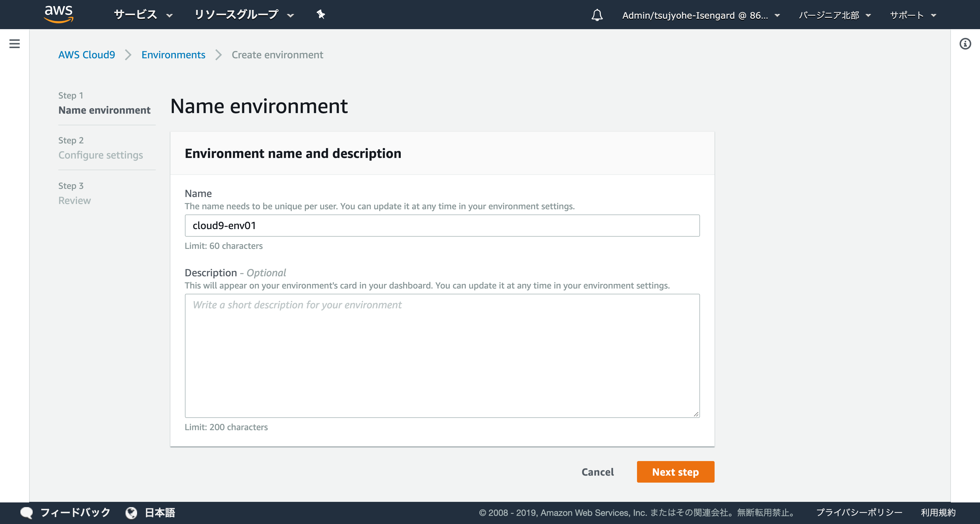The height and width of the screenshot is (524, 980).
Task: Focus the Name field containing cloud9-env01
Action: 442,226
